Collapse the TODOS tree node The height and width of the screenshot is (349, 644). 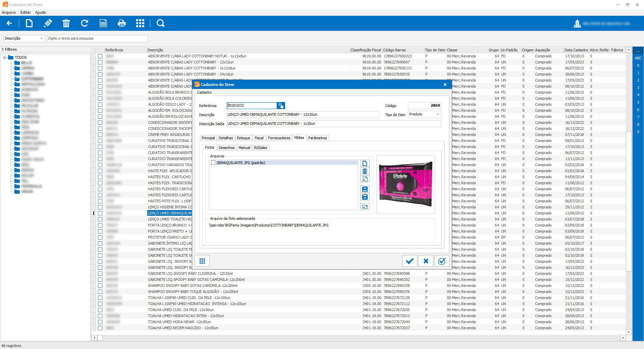pyautogui.click(x=5, y=57)
